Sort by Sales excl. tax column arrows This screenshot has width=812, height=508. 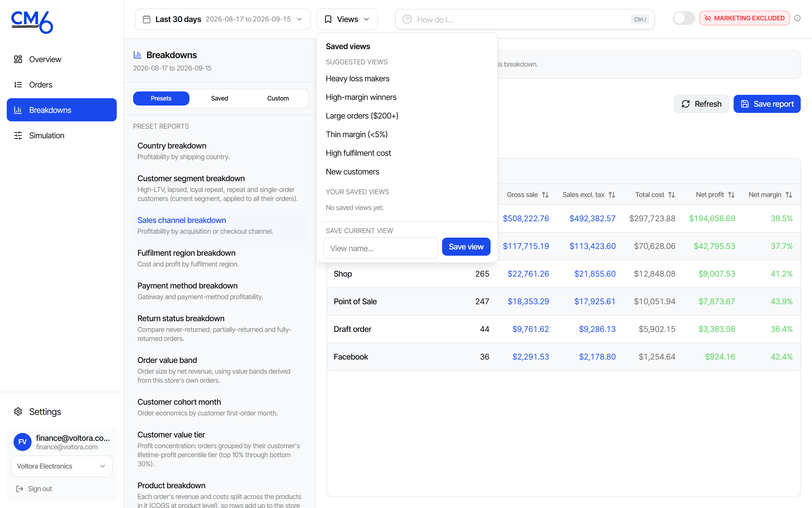(612, 194)
